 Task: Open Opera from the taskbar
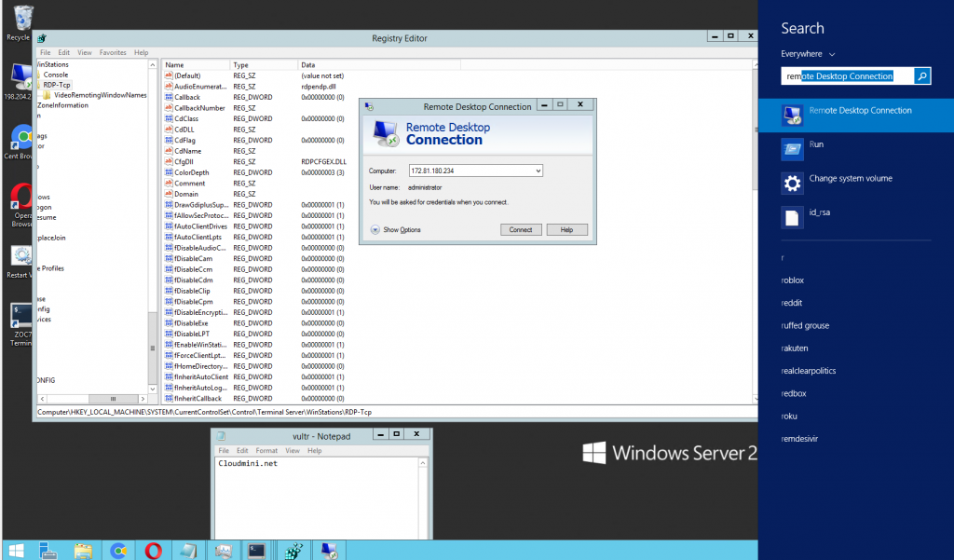(x=154, y=550)
